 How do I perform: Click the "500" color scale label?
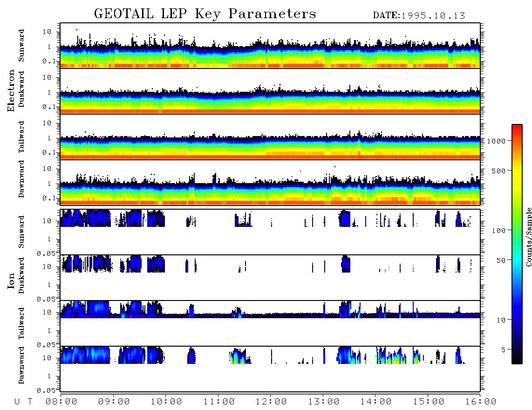[499, 171]
